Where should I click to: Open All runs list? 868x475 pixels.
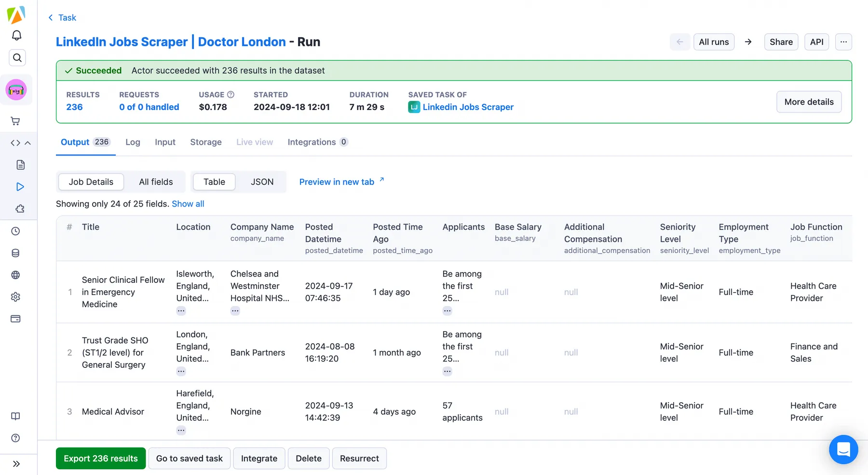tap(714, 42)
